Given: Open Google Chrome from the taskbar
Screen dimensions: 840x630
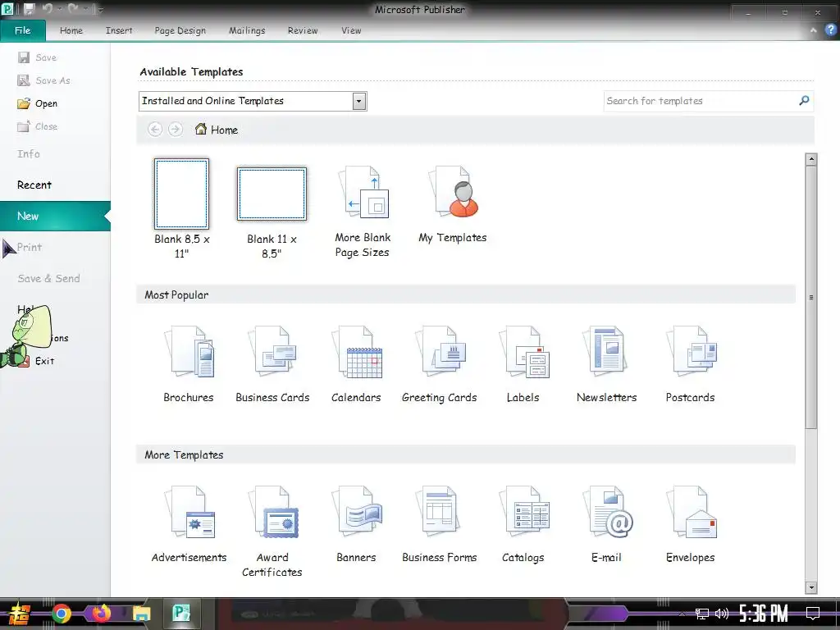Looking at the screenshot, I should [61, 614].
